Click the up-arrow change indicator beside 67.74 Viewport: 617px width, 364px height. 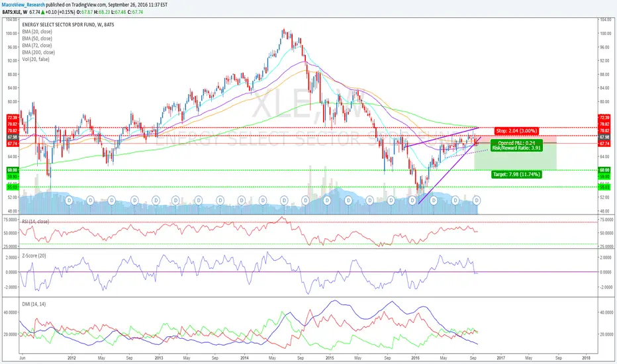point(43,12)
